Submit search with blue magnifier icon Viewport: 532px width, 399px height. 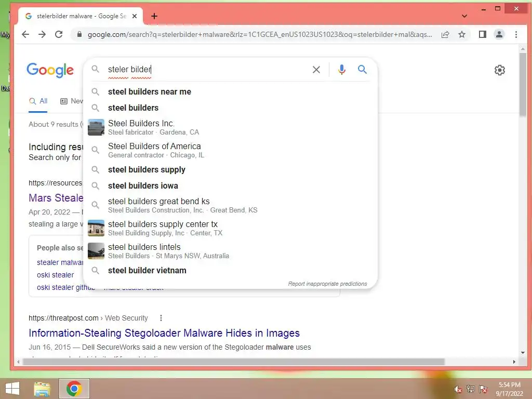click(362, 70)
